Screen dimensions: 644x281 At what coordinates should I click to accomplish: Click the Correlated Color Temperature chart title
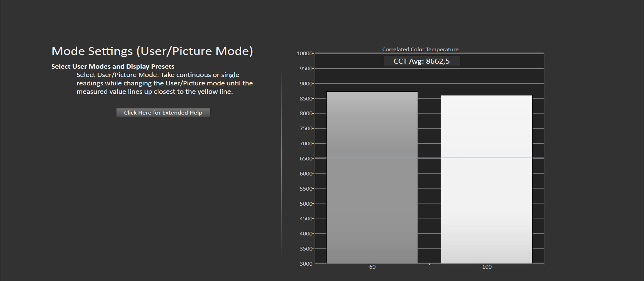tap(420, 49)
